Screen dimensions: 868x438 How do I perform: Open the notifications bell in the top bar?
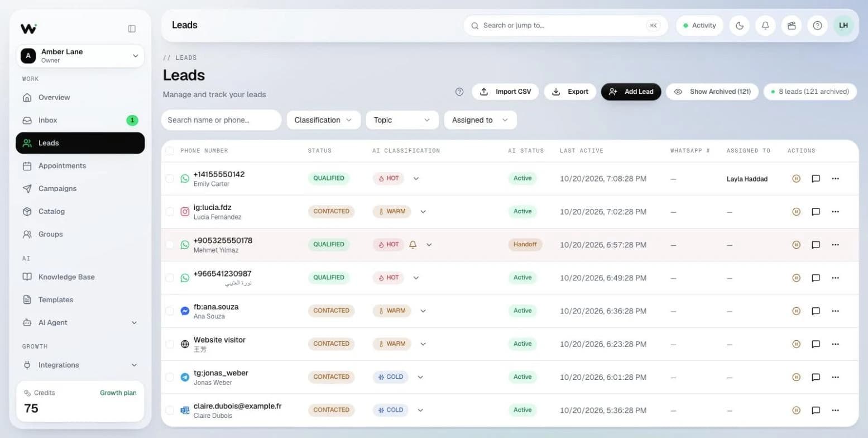tap(765, 26)
